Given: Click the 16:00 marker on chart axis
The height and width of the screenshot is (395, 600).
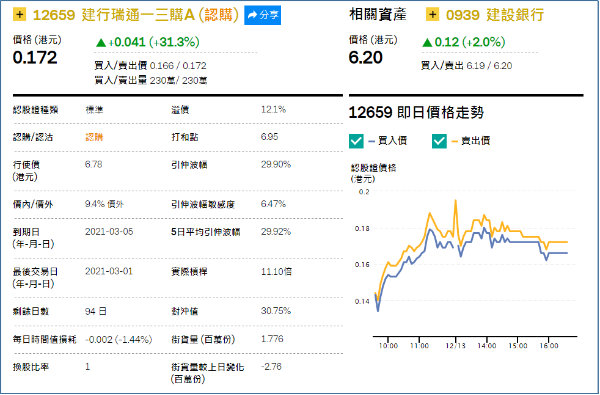Looking at the screenshot, I should tap(548, 345).
